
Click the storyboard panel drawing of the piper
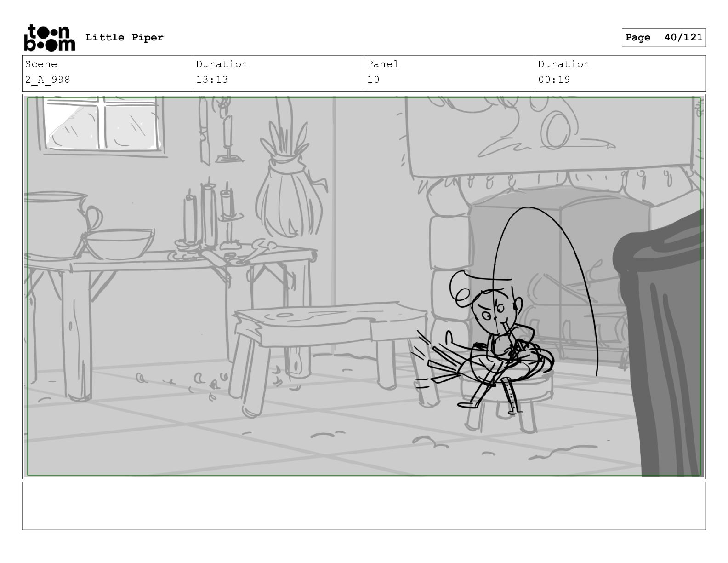point(364,287)
